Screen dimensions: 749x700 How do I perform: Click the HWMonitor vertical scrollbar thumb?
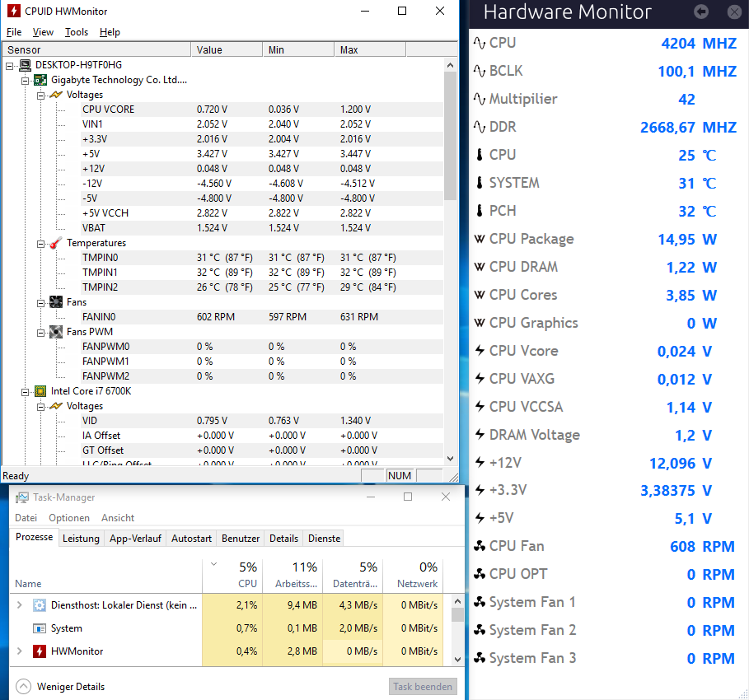[450, 136]
